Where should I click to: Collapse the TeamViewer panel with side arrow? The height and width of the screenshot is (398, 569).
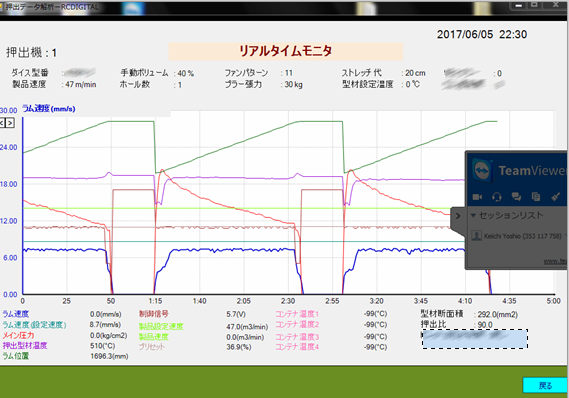[458, 216]
